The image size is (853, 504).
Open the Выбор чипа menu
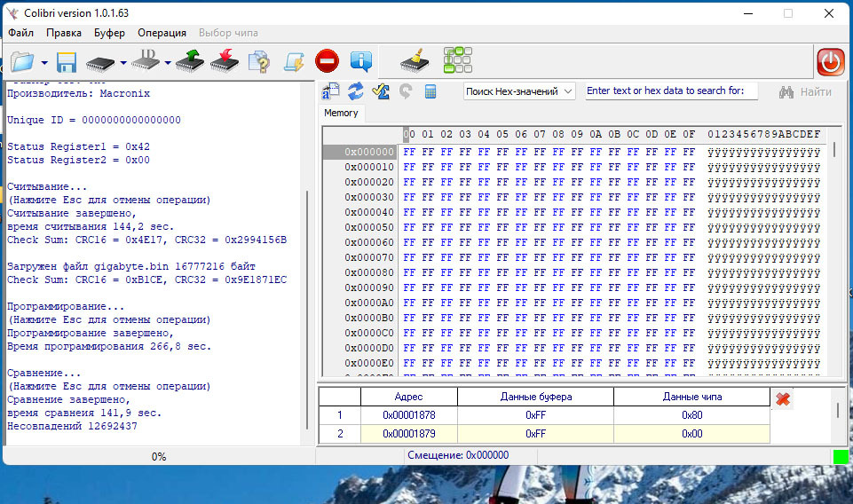(x=228, y=33)
